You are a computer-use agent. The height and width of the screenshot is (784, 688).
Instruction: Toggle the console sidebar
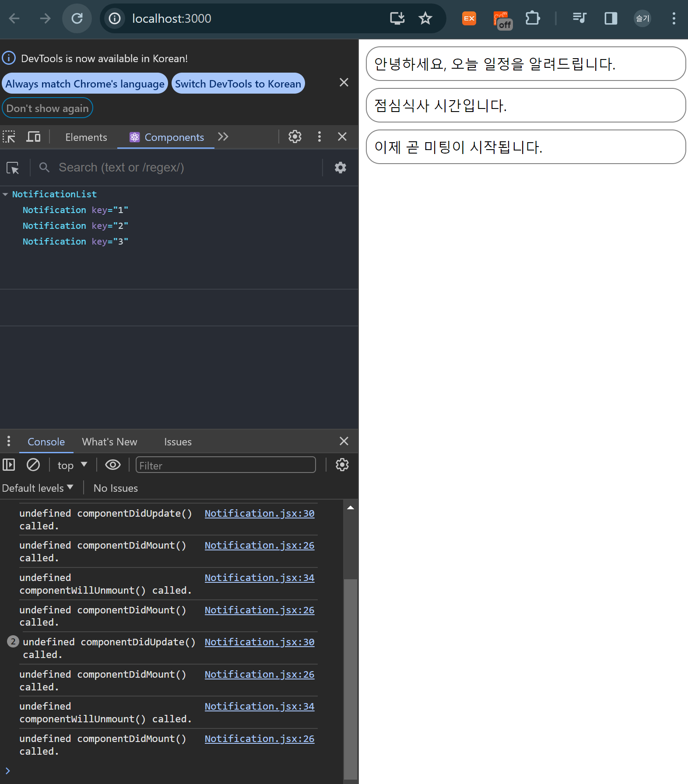pyautogui.click(x=9, y=465)
